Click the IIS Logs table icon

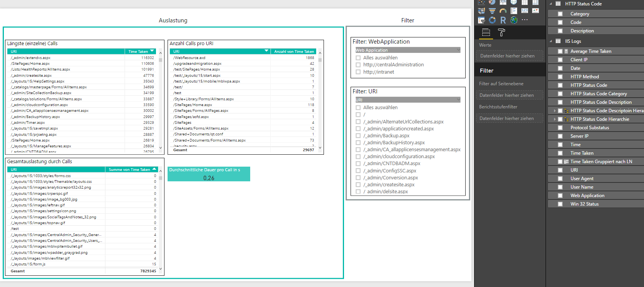point(558,41)
